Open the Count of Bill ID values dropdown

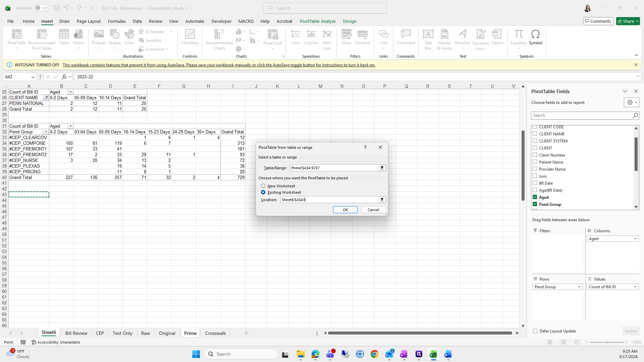tap(635, 287)
